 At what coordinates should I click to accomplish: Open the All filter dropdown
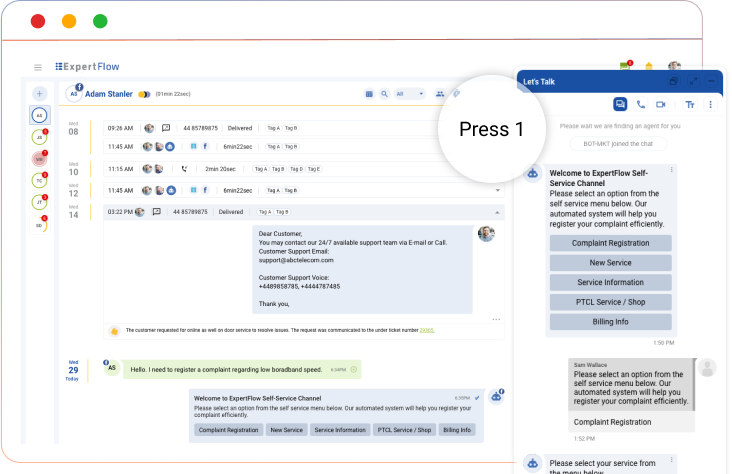click(x=410, y=94)
